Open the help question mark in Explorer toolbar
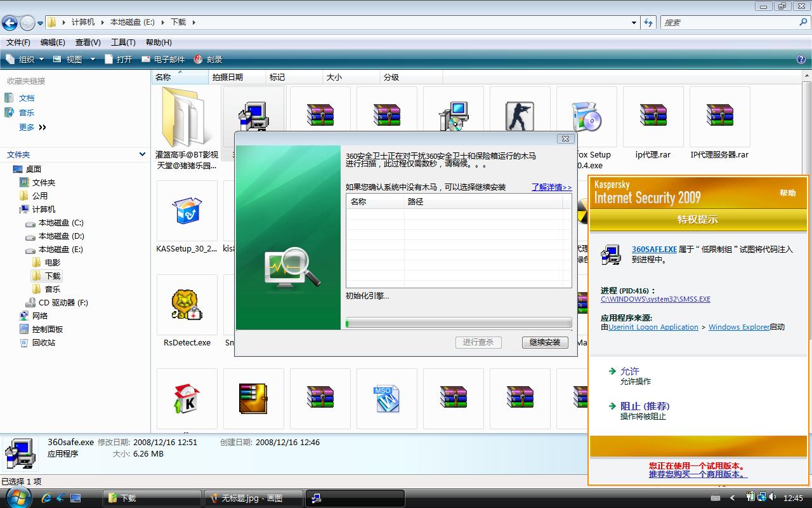 click(x=801, y=59)
